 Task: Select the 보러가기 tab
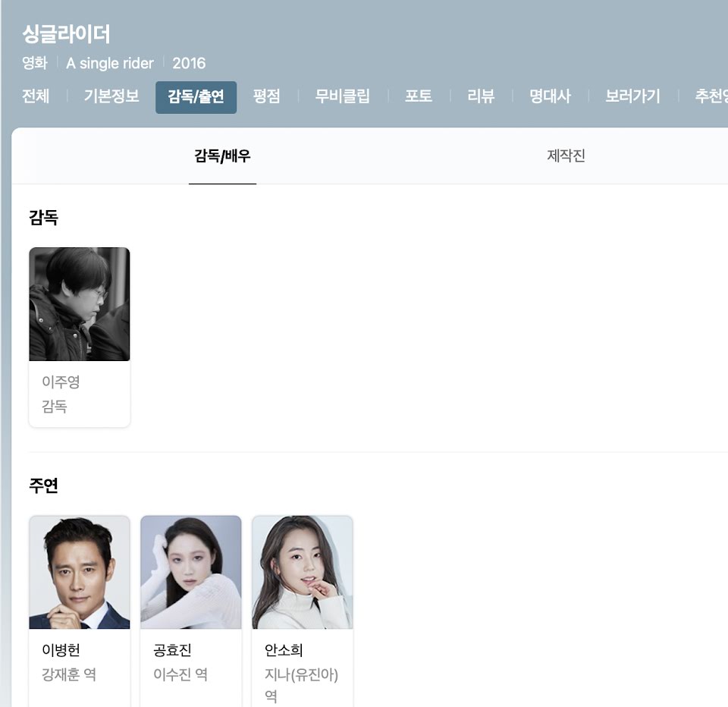pos(632,96)
